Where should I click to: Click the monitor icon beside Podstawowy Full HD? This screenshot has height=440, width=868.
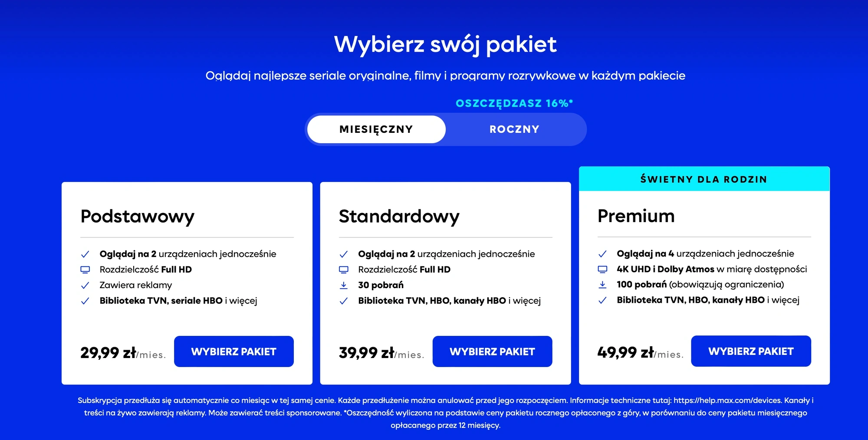[x=85, y=269]
